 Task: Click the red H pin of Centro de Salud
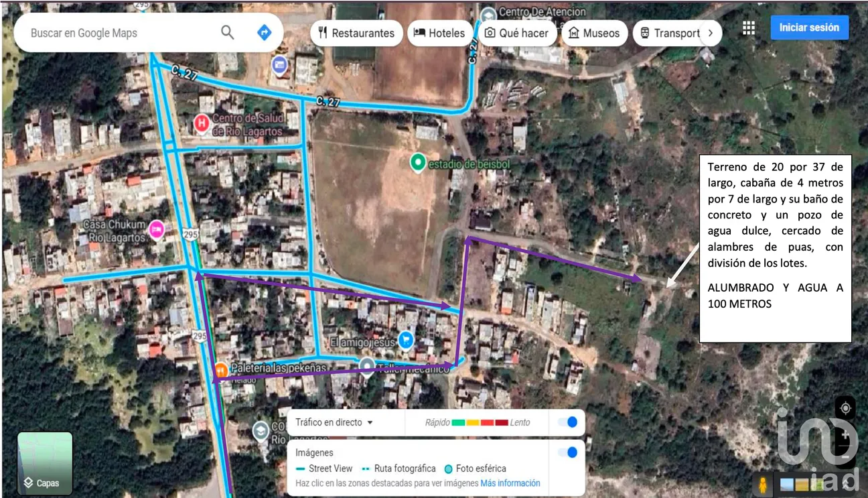[201, 123]
